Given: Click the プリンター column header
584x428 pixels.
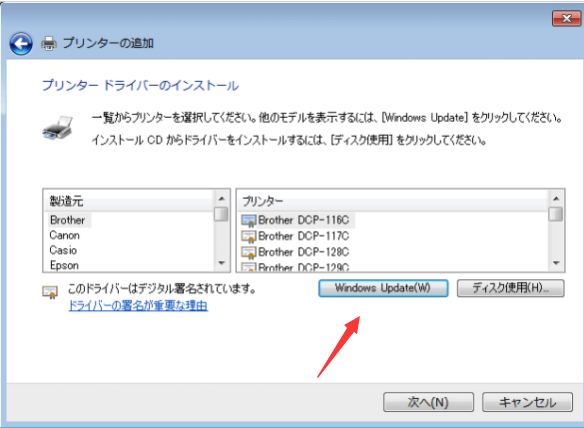Looking at the screenshot, I should 393,201.
